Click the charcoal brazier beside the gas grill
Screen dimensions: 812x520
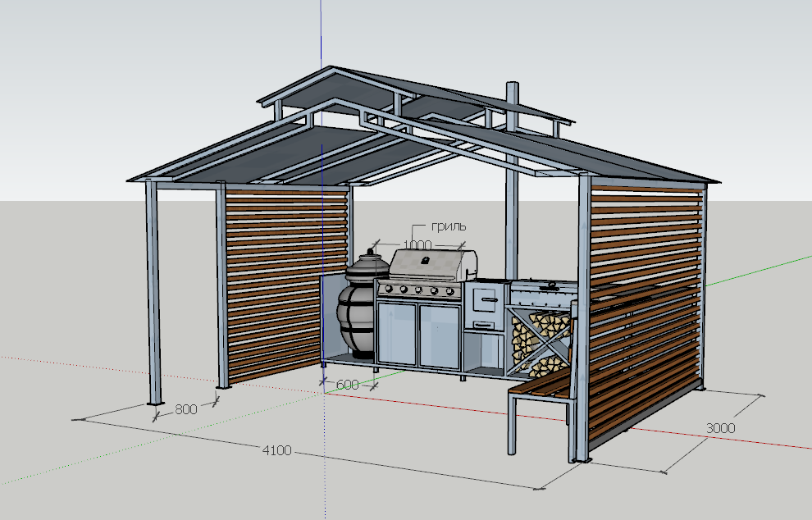pos(541,287)
